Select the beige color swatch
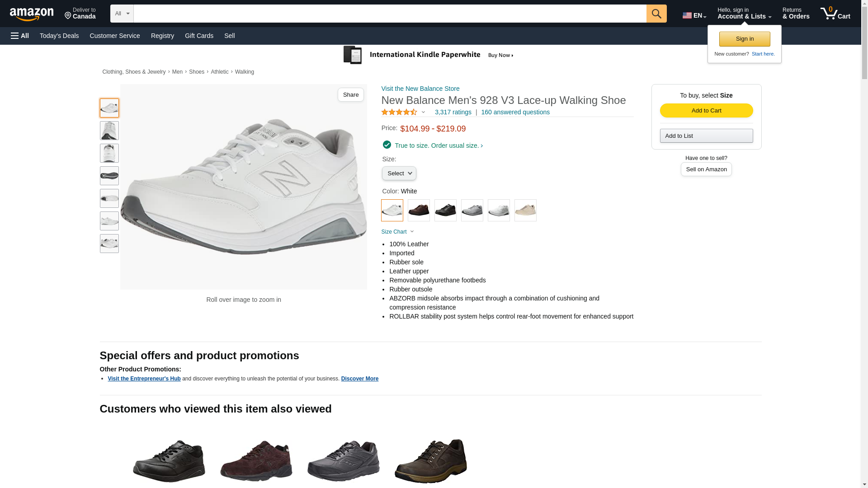 (x=525, y=211)
